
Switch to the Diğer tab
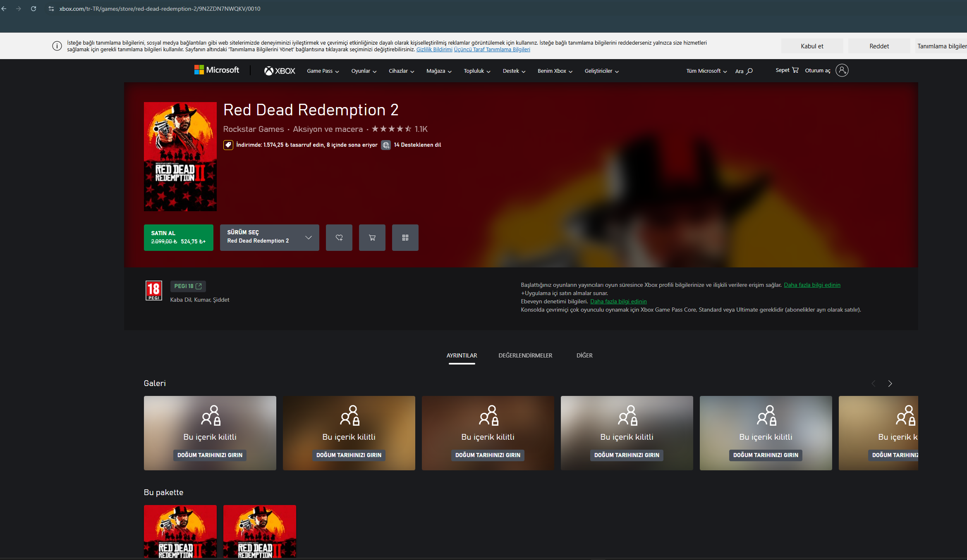coord(584,356)
